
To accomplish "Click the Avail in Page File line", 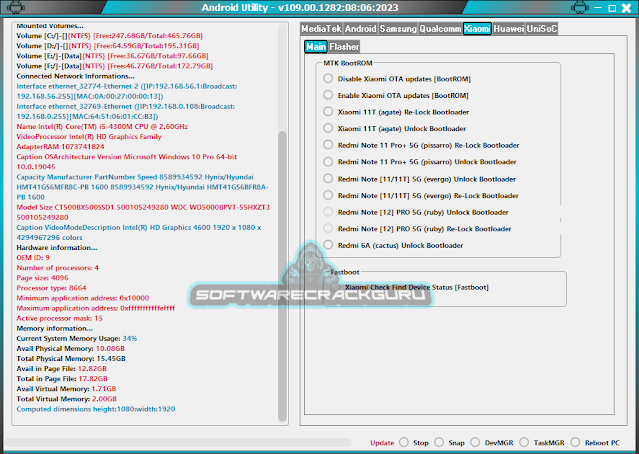I will [x=62, y=368].
